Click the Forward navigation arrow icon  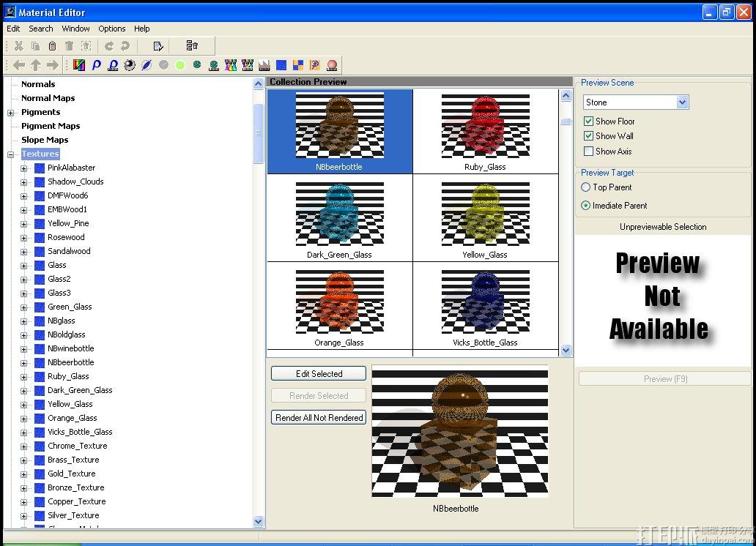coord(52,64)
